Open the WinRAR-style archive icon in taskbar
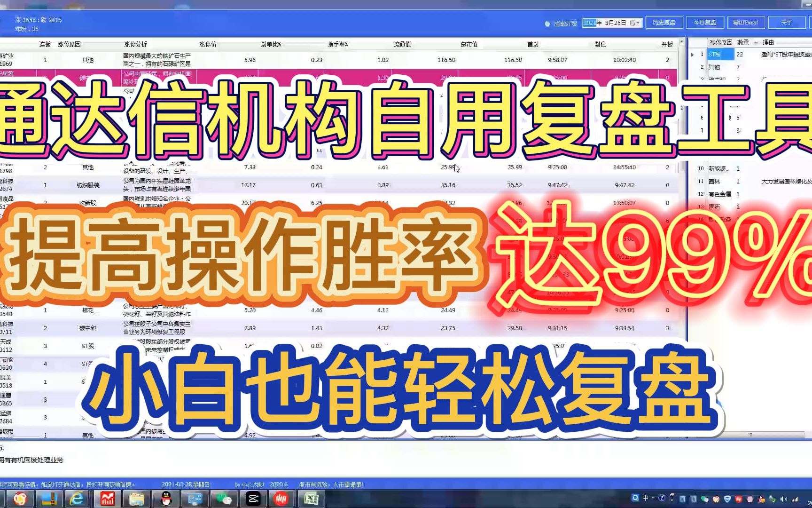The height and width of the screenshot is (508, 812). coord(48,499)
